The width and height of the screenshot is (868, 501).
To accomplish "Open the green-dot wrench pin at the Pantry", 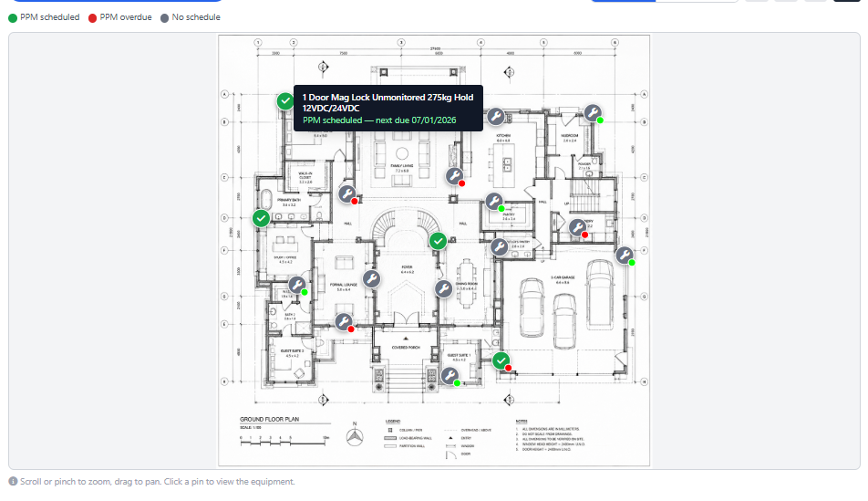I will point(494,201).
